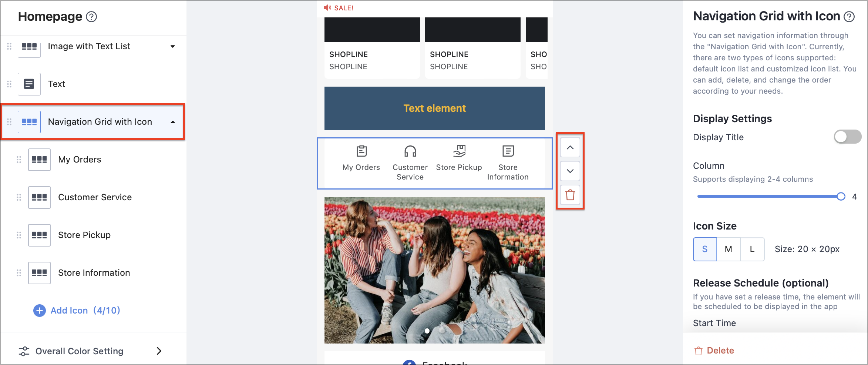Click the blue Navigation Grid with Icon thumbnail icon
868x365 pixels.
point(29,122)
